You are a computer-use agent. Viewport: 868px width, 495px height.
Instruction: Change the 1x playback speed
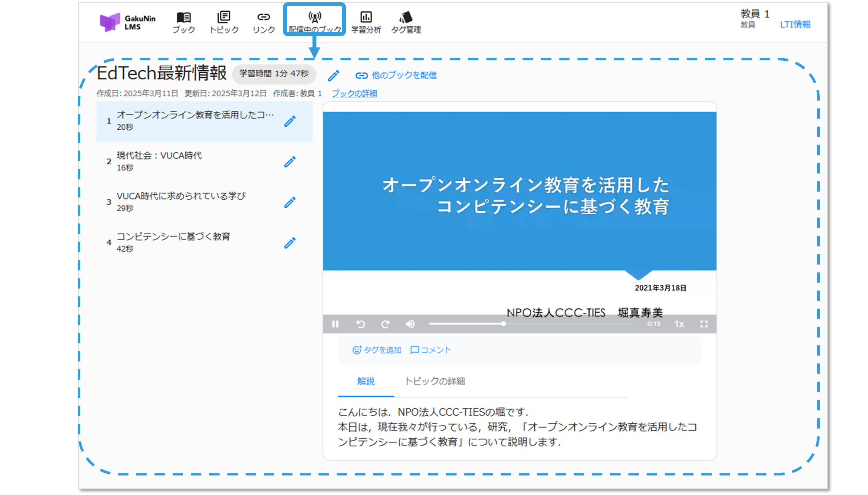pyautogui.click(x=679, y=324)
